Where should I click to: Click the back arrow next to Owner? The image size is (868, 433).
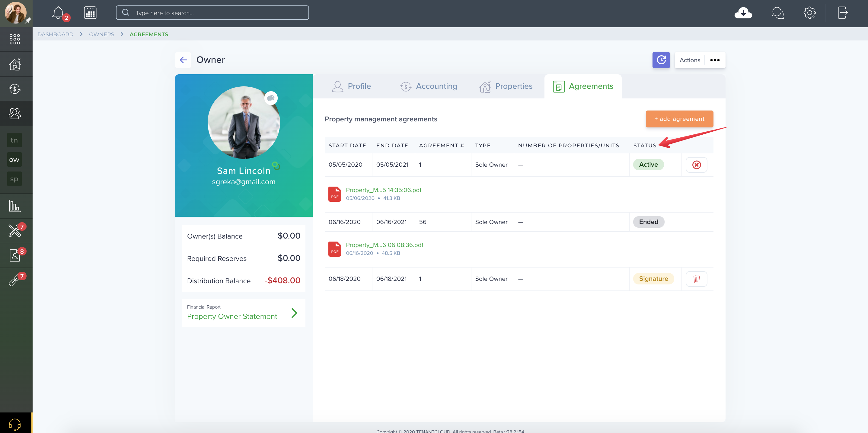pyautogui.click(x=183, y=60)
